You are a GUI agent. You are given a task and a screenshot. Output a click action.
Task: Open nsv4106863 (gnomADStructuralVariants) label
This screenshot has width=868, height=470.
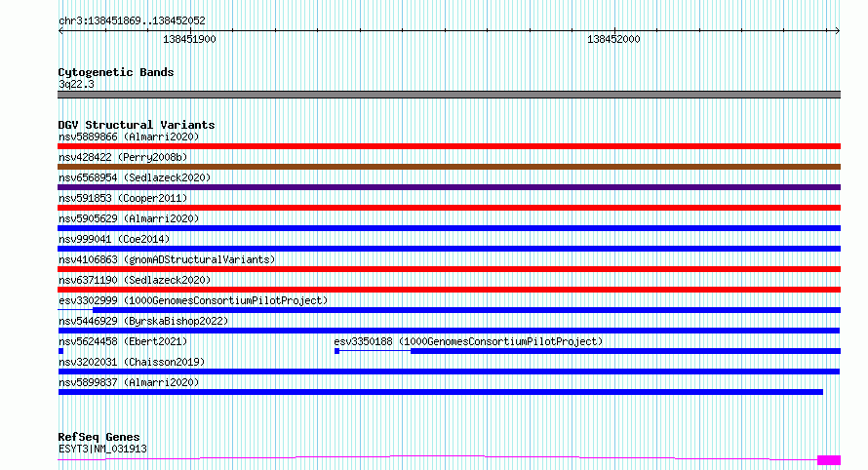click(167, 259)
